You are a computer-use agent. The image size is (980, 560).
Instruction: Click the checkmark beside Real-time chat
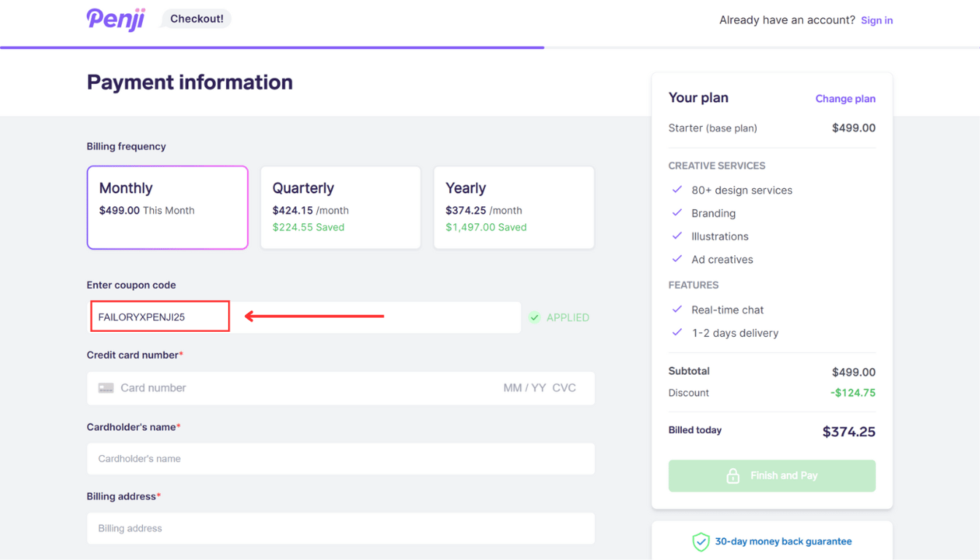[x=677, y=309]
